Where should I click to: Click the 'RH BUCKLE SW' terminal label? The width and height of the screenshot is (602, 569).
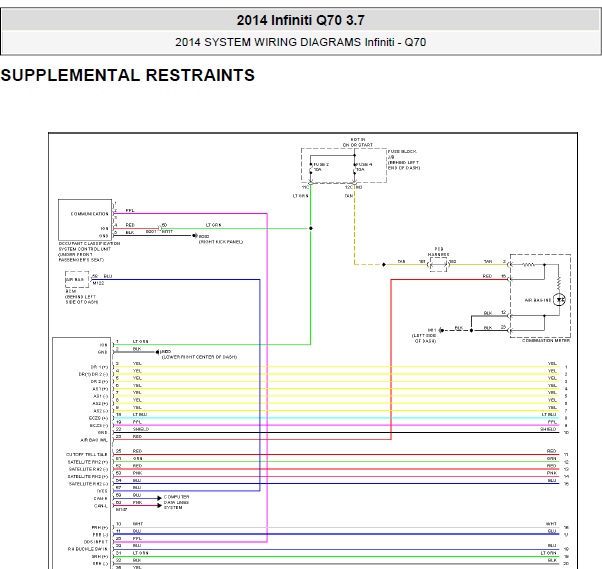pos(88,549)
